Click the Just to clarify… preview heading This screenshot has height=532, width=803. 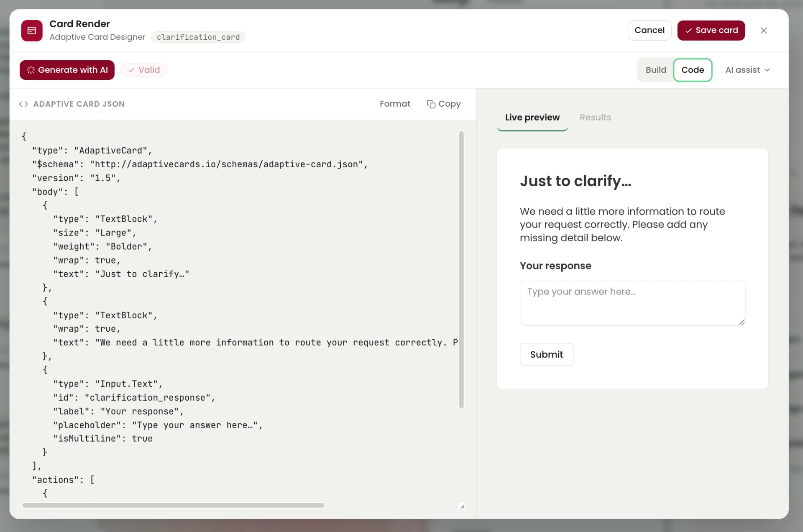pyautogui.click(x=575, y=181)
